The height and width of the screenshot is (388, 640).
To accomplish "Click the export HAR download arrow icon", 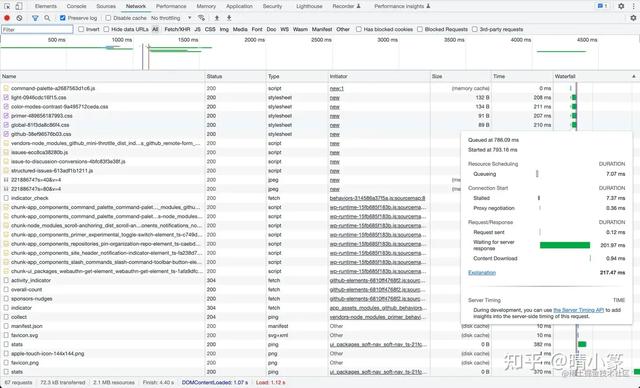I will 229,18.
